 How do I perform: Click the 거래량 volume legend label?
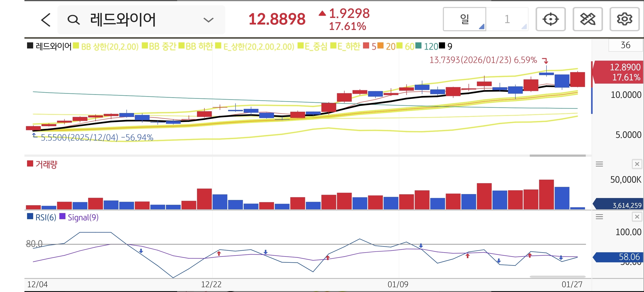[x=46, y=165]
